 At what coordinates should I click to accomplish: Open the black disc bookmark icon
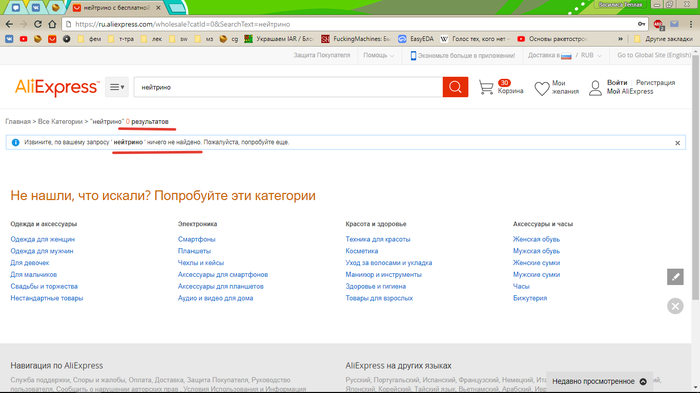(67, 39)
